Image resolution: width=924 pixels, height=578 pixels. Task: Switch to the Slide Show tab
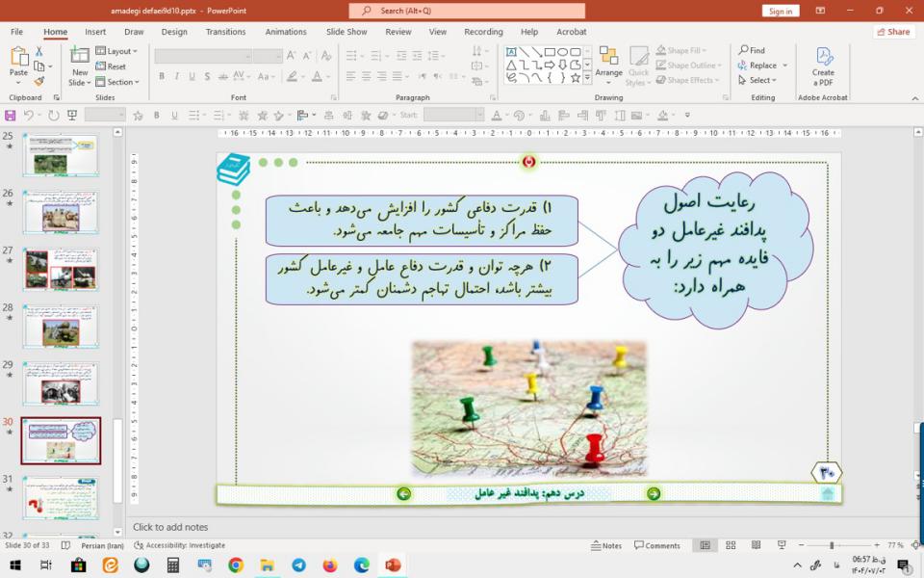click(x=346, y=32)
